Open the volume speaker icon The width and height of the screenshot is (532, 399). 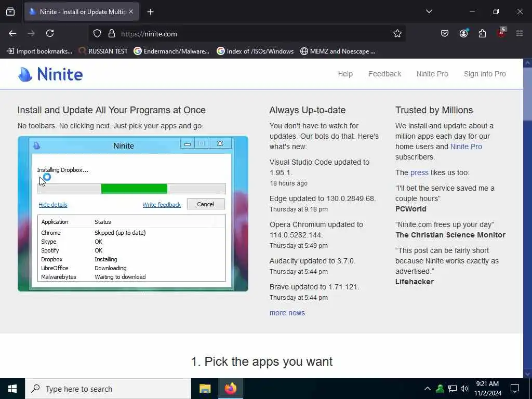[x=464, y=389]
